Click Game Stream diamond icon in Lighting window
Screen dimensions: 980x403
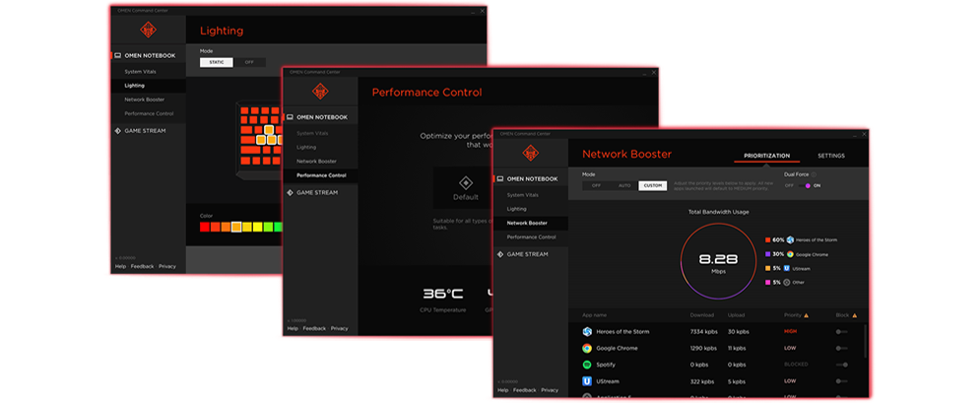point(117,131)
